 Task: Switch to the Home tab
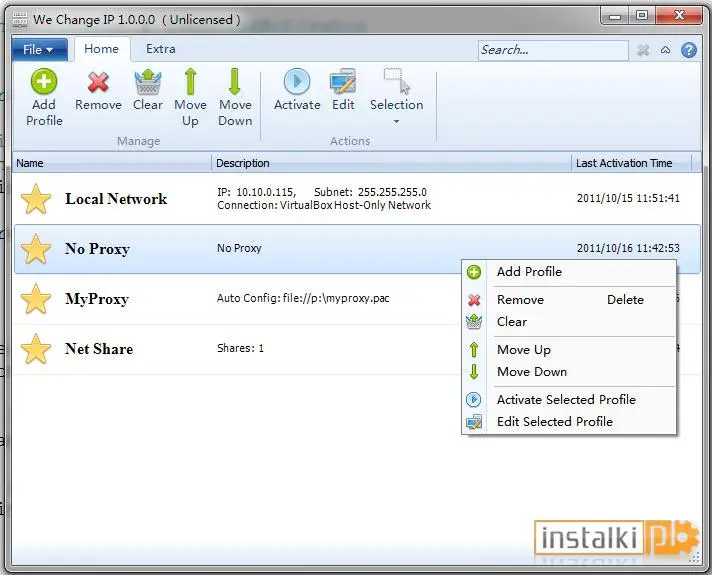click(102, 49)
